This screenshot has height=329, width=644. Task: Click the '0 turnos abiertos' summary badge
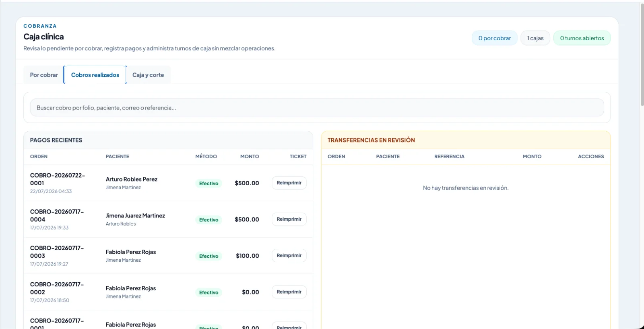click(582, 38)
